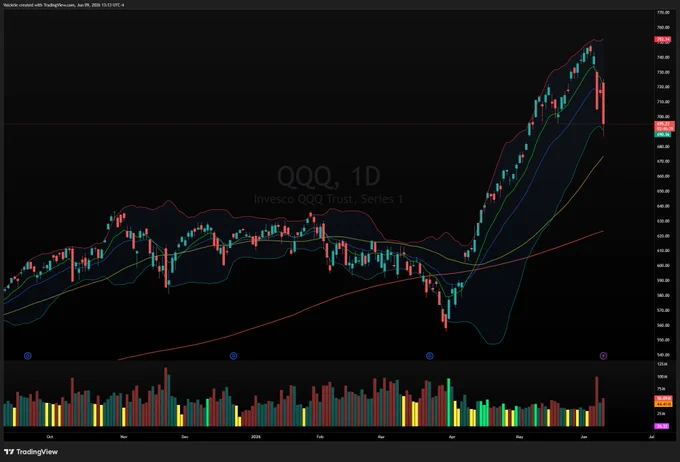Click the 600.00 tick on the price axis

pyautogui.click(x=664, y=265)
